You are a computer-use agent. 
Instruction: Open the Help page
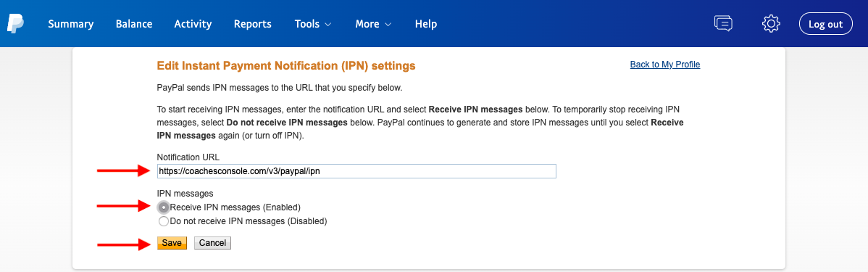coord(426,24)
